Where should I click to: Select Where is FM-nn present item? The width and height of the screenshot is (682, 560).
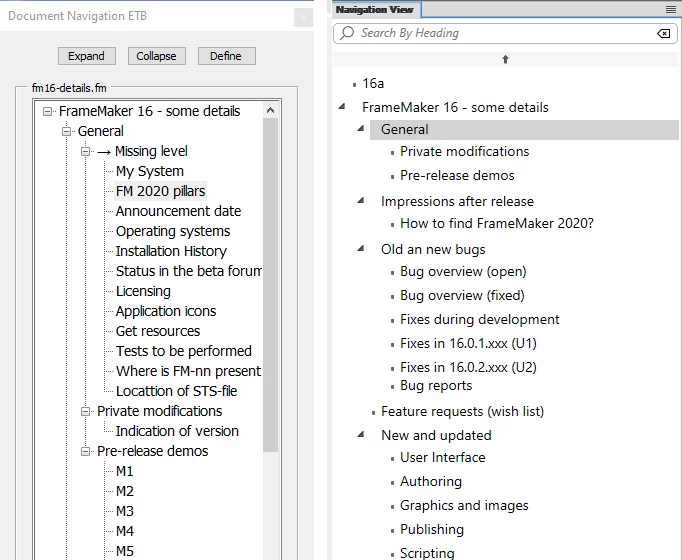point(188,371)
